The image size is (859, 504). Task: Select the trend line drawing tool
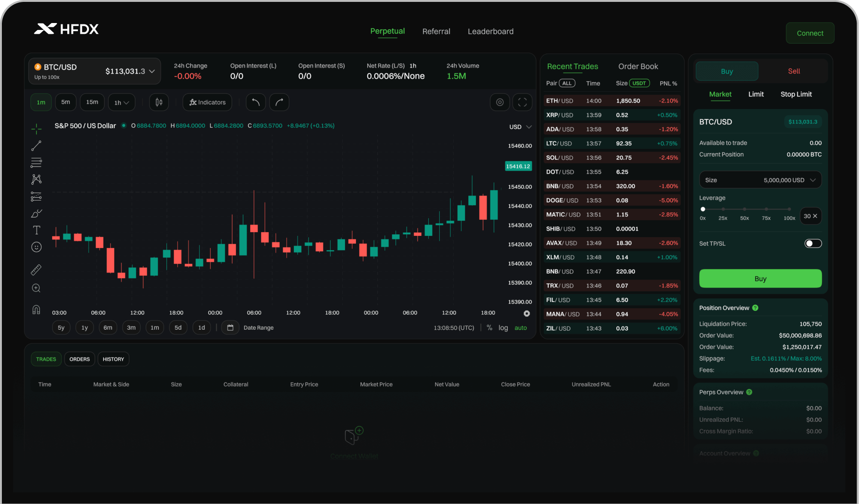click(x=36, y=145)
